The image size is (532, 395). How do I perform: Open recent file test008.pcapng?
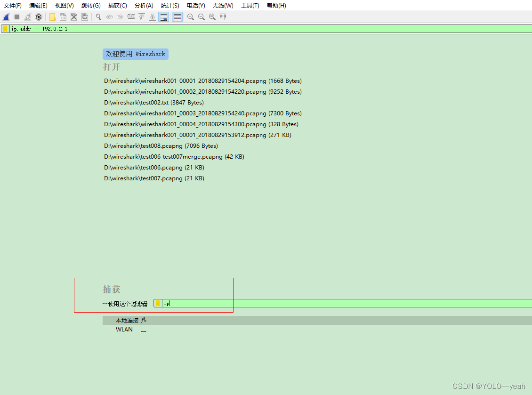tap(161, 146)
